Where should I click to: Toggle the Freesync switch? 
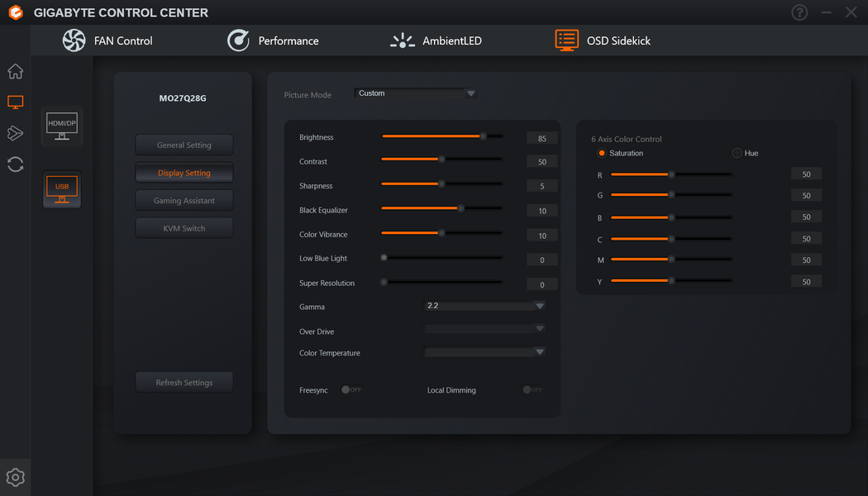click(x=351, y=389)
